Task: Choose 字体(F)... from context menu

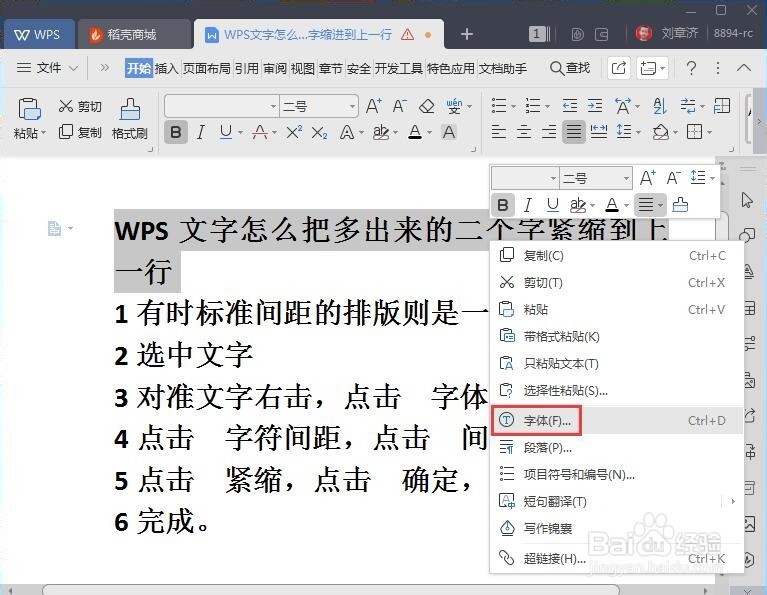Action: (x=616, y=420)
